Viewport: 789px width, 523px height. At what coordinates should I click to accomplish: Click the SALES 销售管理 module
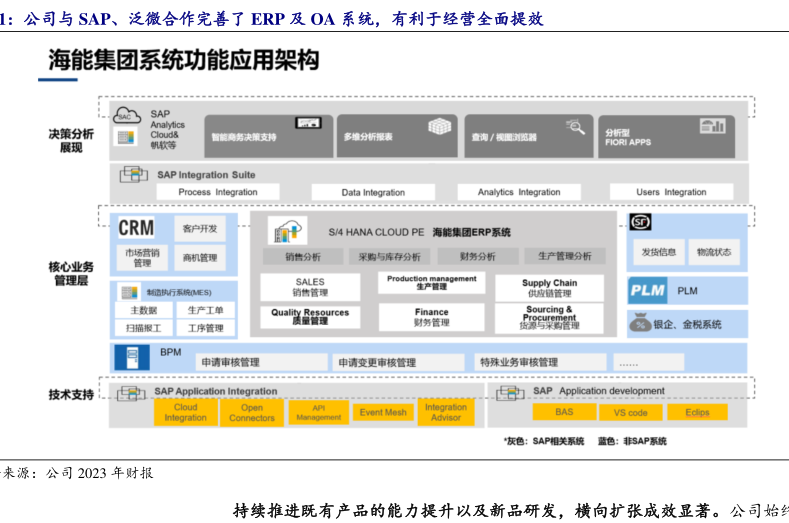[x=310, y=287]
